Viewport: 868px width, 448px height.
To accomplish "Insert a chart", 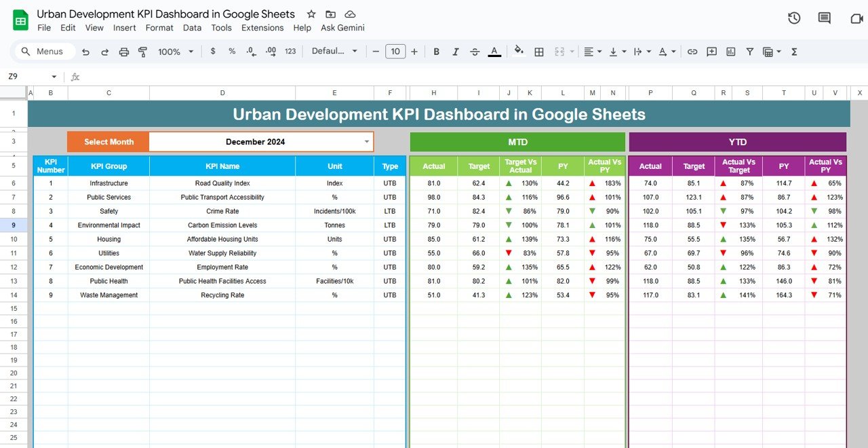I will [730, 51].
